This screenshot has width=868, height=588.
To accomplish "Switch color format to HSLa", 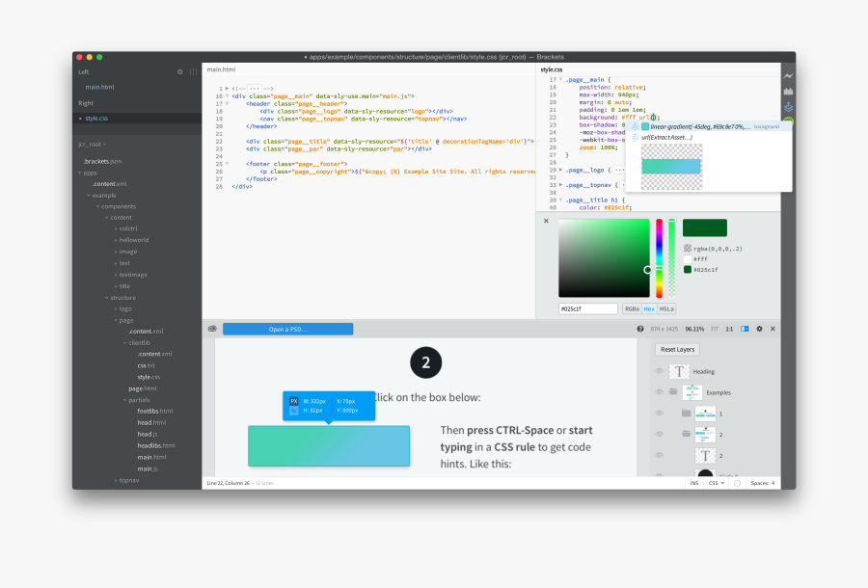I will pyautogui.click(x=666, y=308).
